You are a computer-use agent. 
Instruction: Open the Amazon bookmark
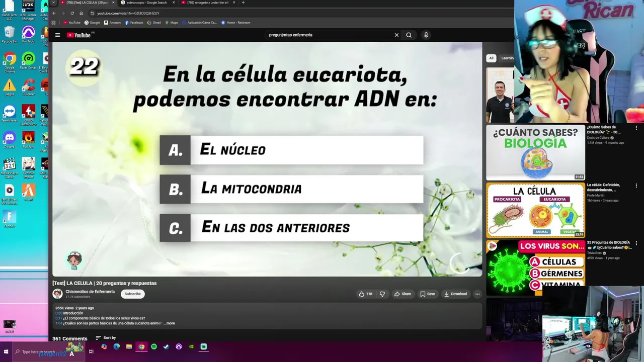(112, 23)
